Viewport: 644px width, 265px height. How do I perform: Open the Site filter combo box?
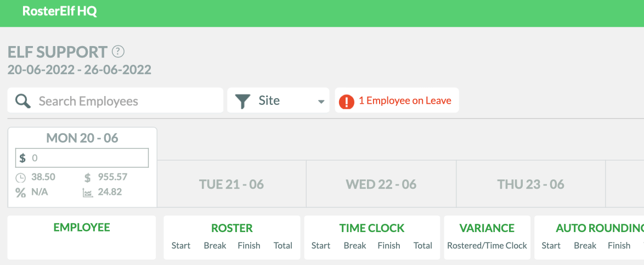pos(278,100)
